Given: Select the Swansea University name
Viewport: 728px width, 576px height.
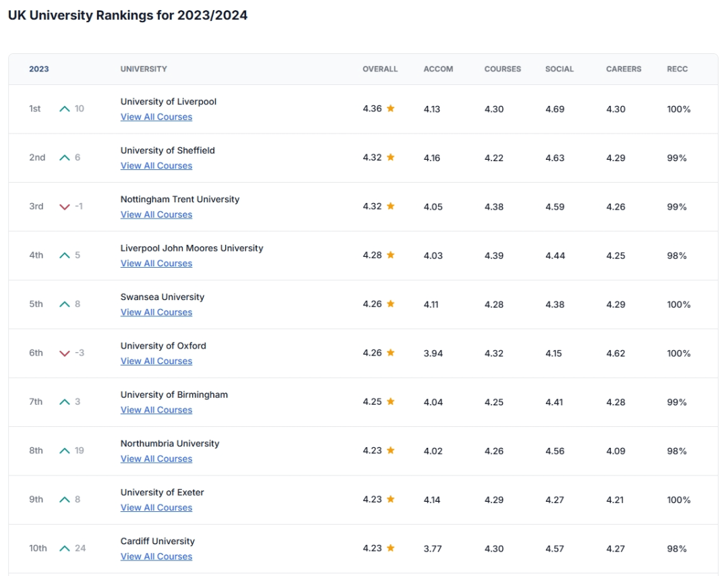Looking at the screenshot, I should tap(162, 297).
